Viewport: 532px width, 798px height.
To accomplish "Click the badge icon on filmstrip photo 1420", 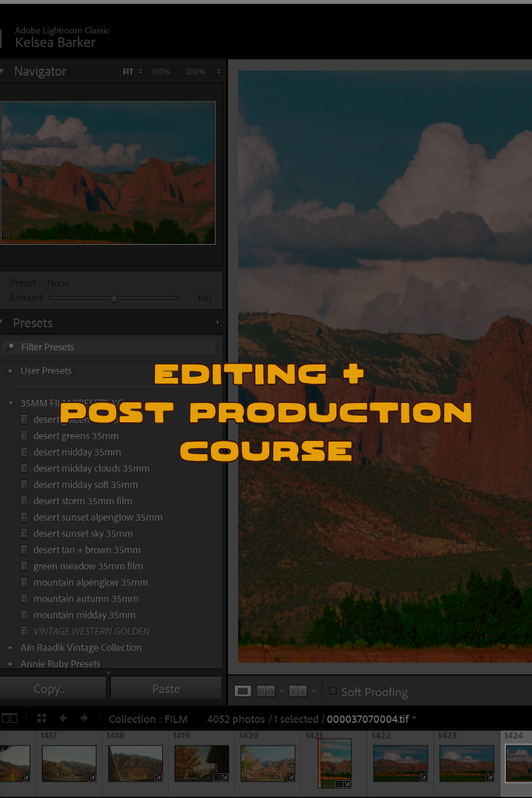I will [291, 777].
